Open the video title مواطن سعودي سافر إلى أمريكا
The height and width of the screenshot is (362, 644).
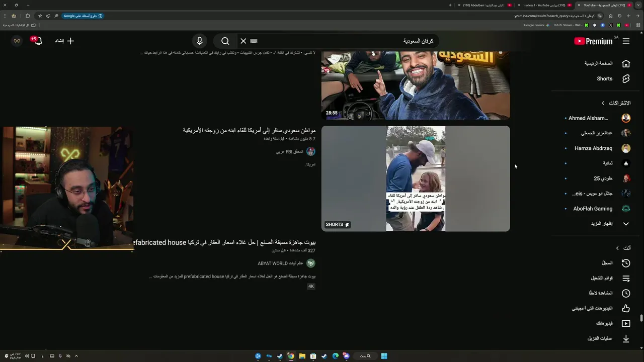coord(250,130)
